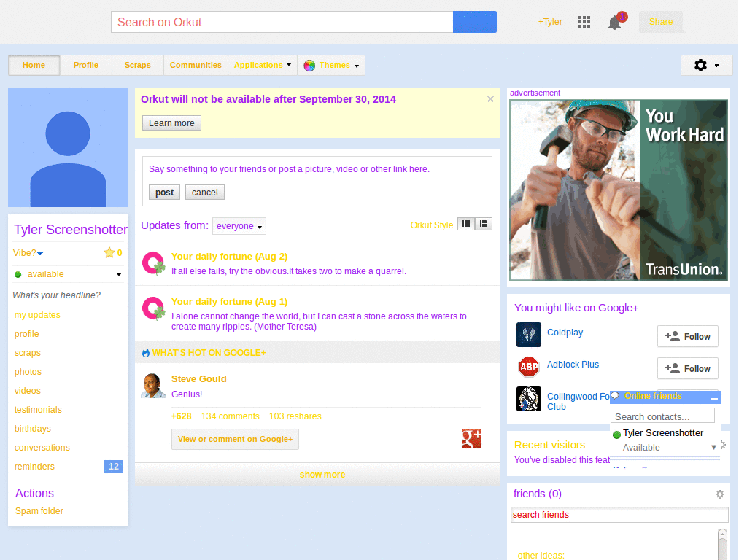Open Coldplay page thumbnail

pyautogui.click(x=529, y=334)
